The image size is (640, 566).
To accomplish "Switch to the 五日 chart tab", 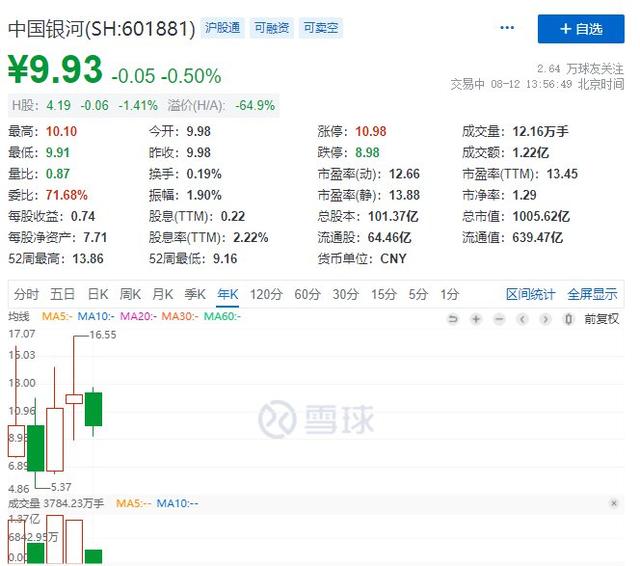I will pyautogui.click(x=62, y=294).
